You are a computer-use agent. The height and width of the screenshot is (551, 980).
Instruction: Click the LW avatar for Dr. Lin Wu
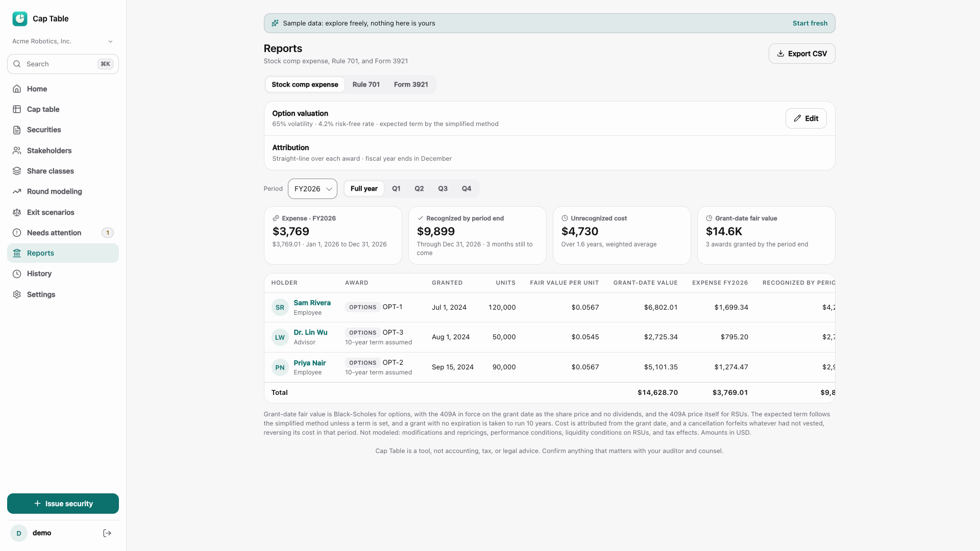click(280, 337)
